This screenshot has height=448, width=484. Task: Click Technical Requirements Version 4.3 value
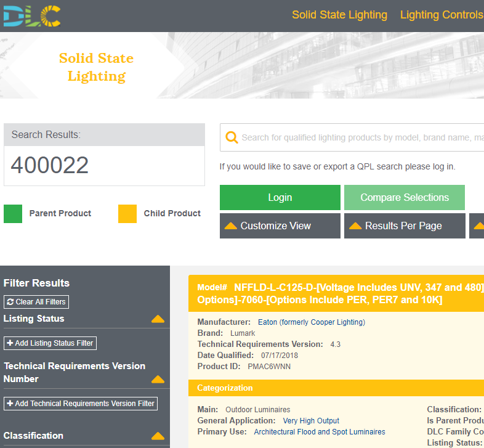[x=335, y=344]
